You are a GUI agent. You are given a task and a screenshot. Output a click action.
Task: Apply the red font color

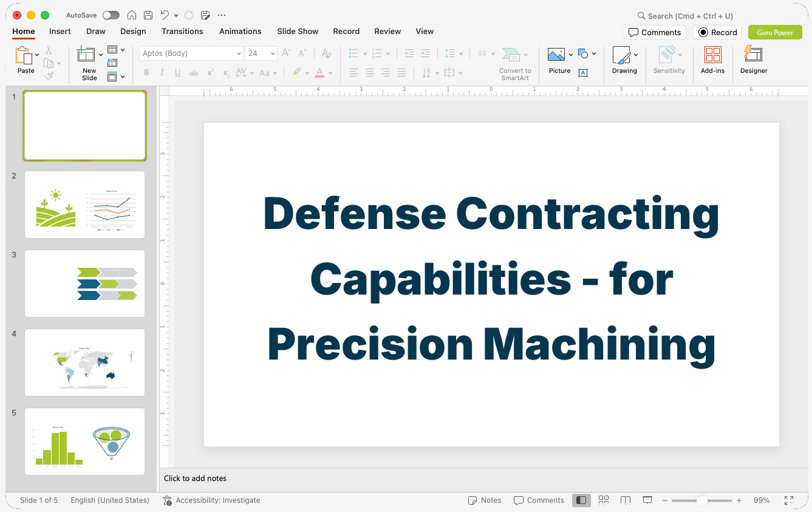[x=319, y=73]
